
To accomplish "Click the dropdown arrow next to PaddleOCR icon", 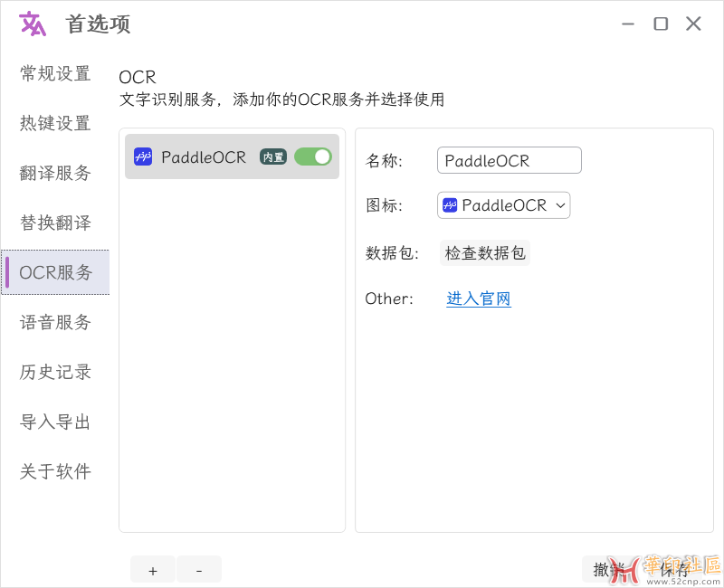I will pyautogui.click(x=561, y=205).
